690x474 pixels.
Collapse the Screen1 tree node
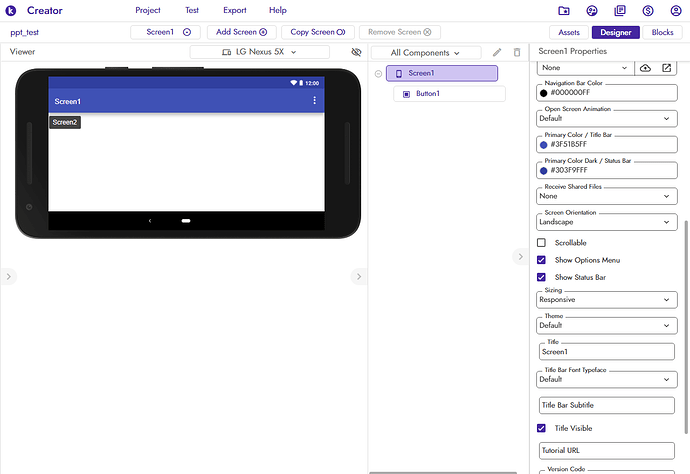click(378, 73)
